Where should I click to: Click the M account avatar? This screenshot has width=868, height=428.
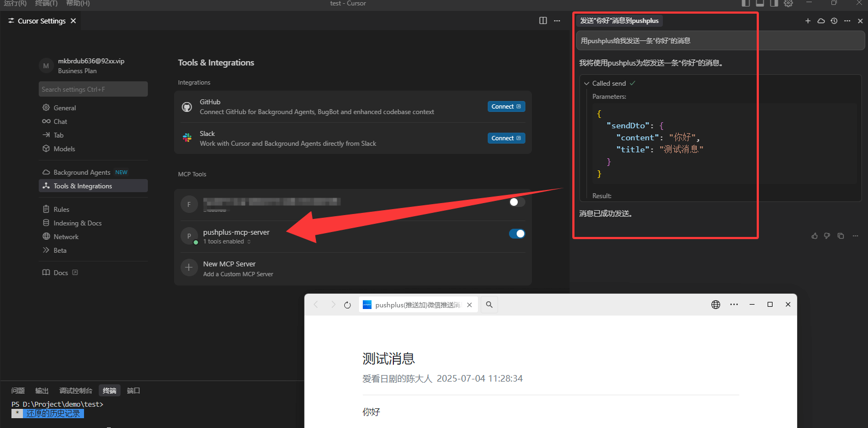(46, 66)
